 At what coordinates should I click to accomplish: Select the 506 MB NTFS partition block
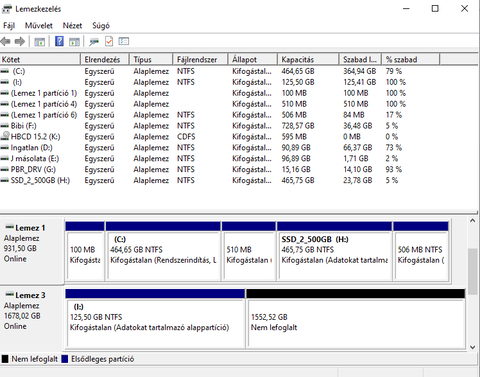click(421, 251)
